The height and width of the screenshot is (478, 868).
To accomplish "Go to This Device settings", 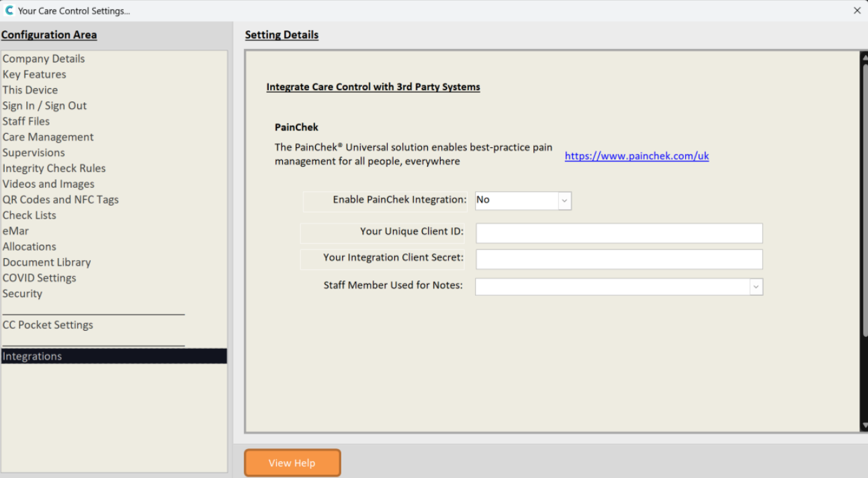I will coord(30,90).
